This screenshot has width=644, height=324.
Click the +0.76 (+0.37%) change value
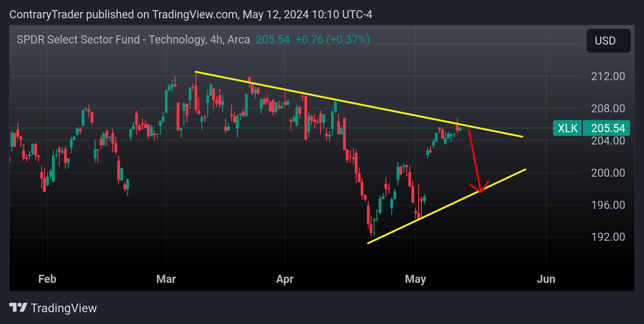click(x=333, y=40)
